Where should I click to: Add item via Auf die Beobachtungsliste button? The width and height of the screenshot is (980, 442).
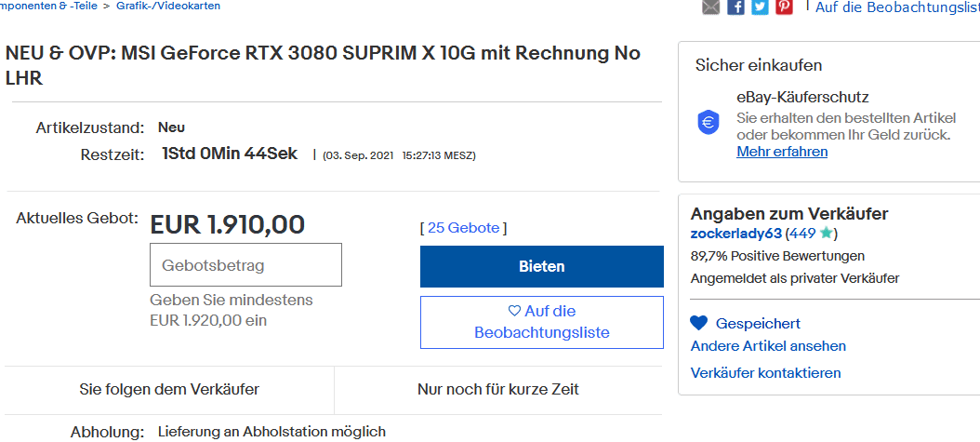[541, 322]
